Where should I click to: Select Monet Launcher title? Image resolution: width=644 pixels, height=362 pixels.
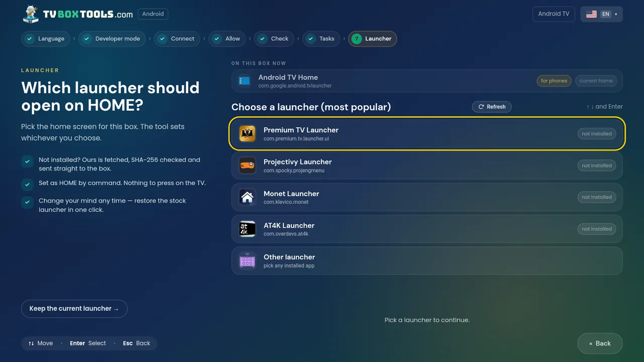tap(291, 194)
